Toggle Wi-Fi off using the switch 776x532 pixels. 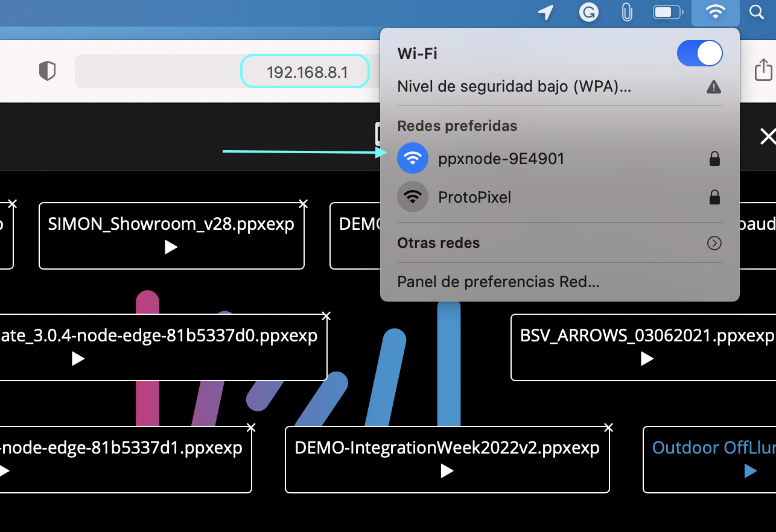click(x=699, y=53)
